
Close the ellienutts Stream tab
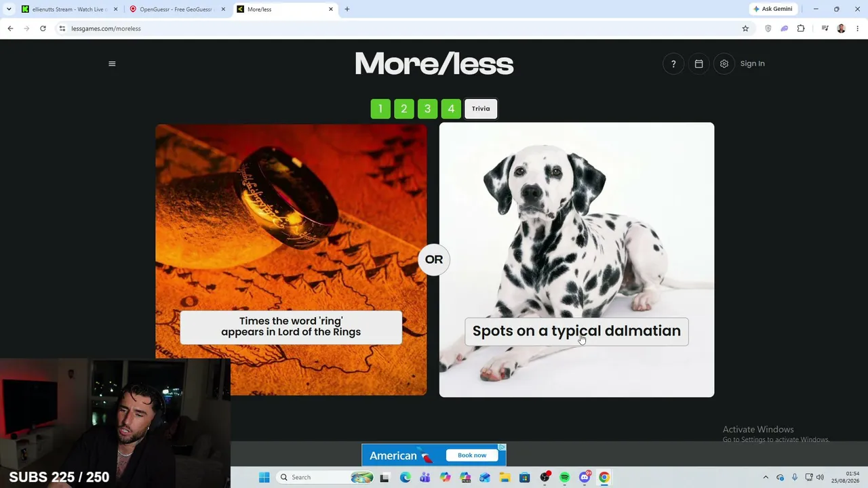pos(115,9)
